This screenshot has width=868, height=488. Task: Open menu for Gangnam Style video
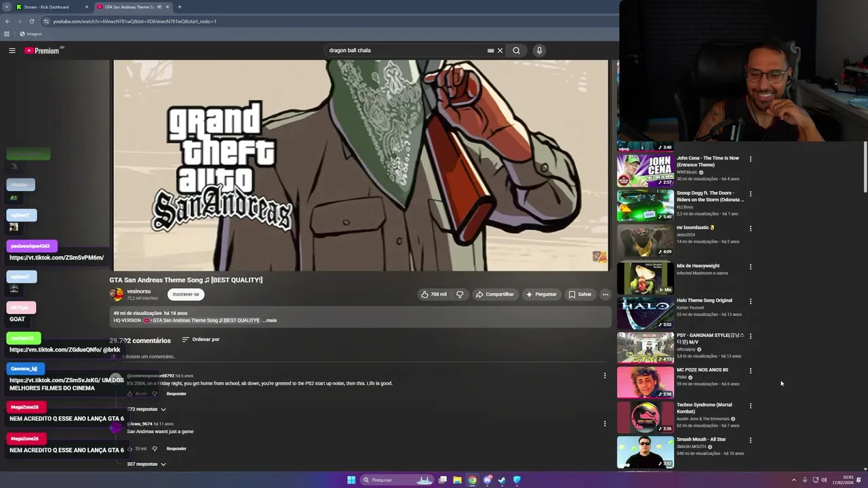pyautogui.click(x=750, y=336)
